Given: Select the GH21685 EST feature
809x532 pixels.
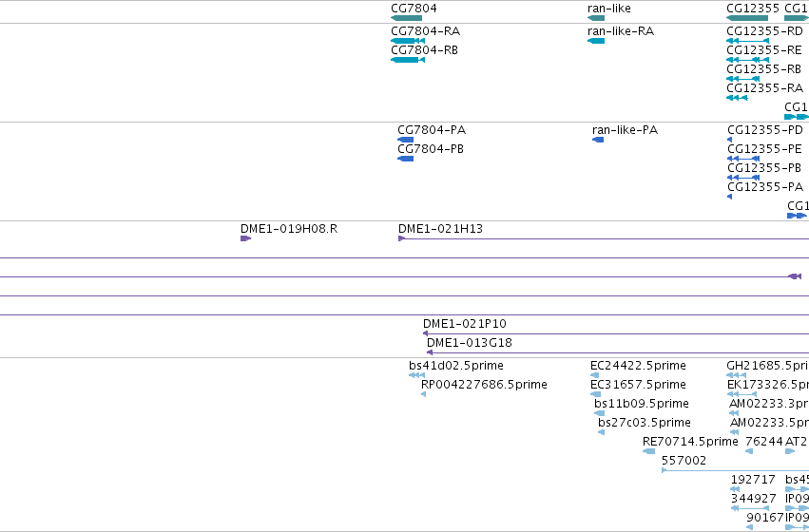Looking at the screenshot, I should (736, 375).
